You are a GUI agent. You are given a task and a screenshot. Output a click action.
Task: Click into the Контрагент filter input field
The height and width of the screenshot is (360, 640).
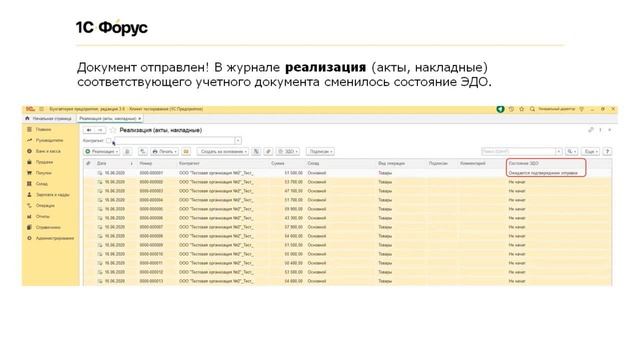pyautogui.click(x=174, y=141)
